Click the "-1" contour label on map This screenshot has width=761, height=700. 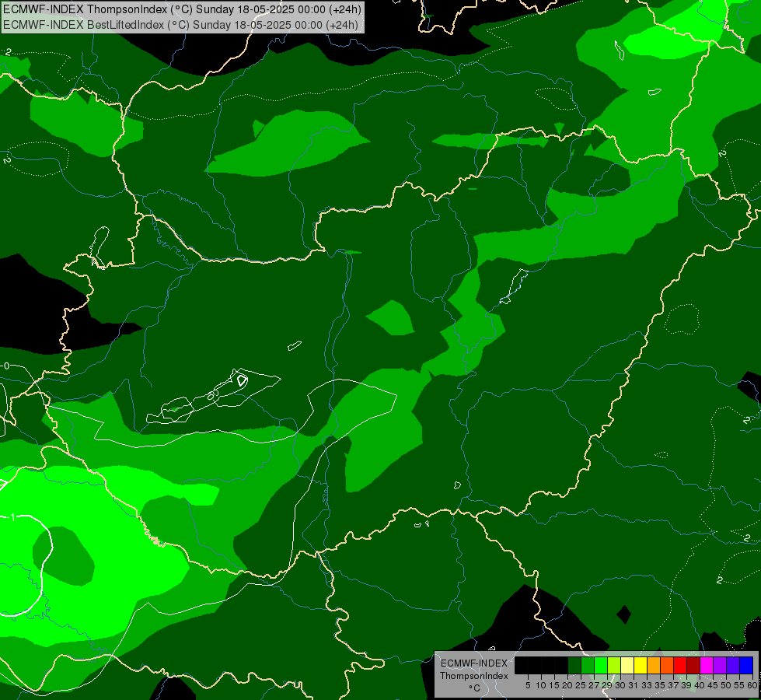tap(11, 517)
